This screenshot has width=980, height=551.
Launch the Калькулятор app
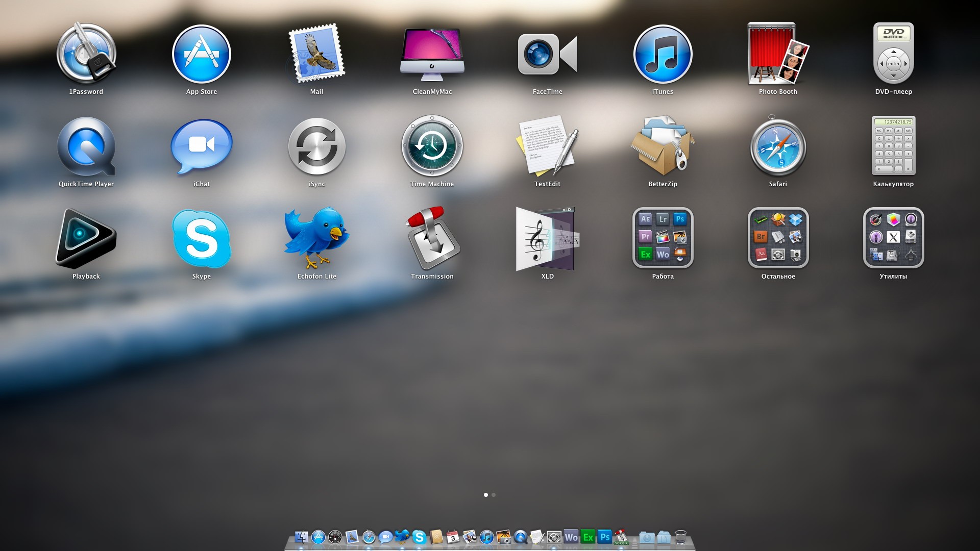click(x=893, y=146)
